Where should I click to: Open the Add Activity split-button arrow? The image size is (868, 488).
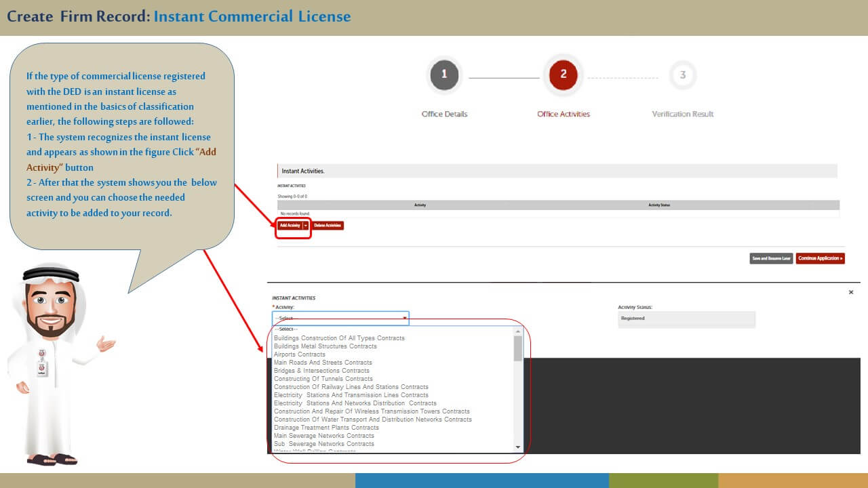click(x=306, y=225)
